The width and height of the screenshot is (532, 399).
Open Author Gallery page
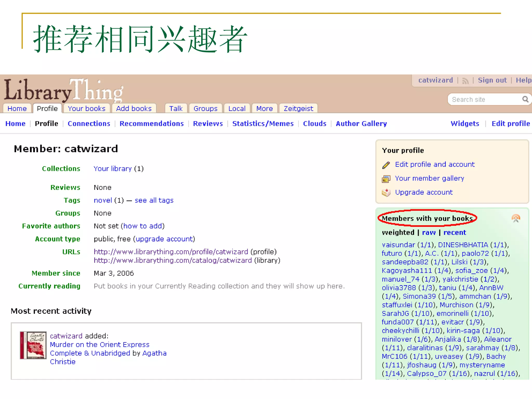pos(361,124)
